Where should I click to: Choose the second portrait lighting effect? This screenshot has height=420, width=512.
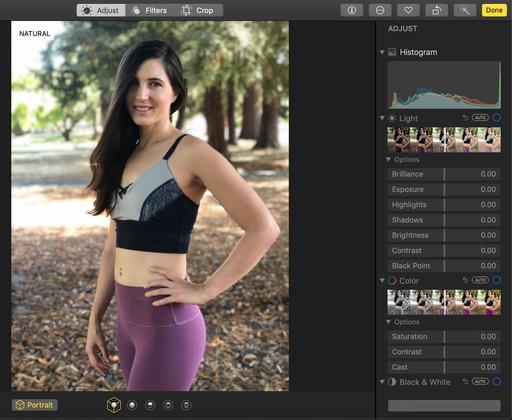pyautogui.click(x=132, y=405)
